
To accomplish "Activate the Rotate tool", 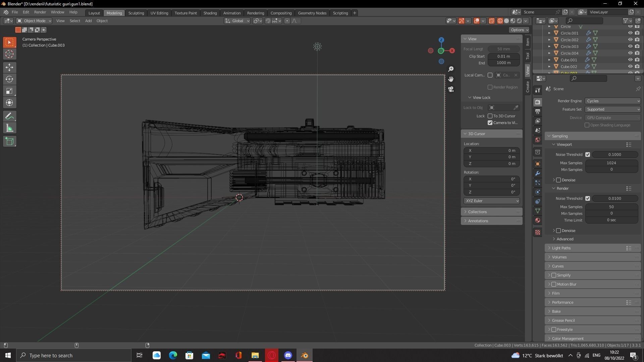I will point(9,79).
